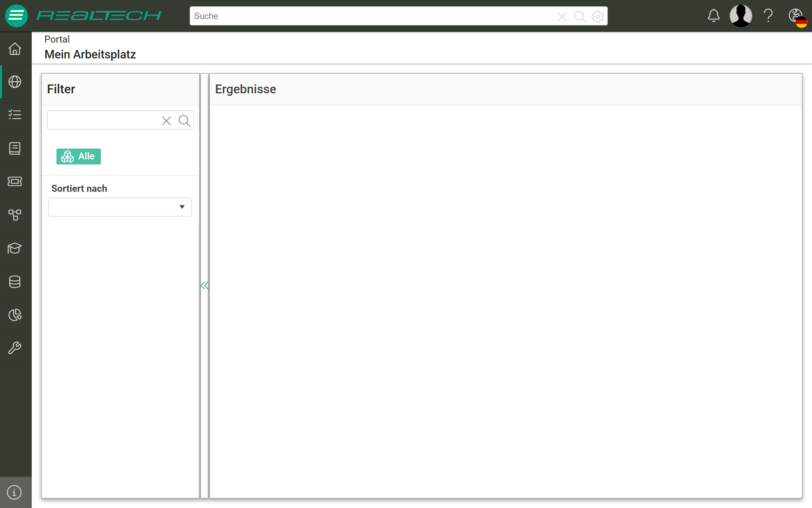Screen dimensions: 812x508
Task: Clear the Filter search field
Action: 167,121
